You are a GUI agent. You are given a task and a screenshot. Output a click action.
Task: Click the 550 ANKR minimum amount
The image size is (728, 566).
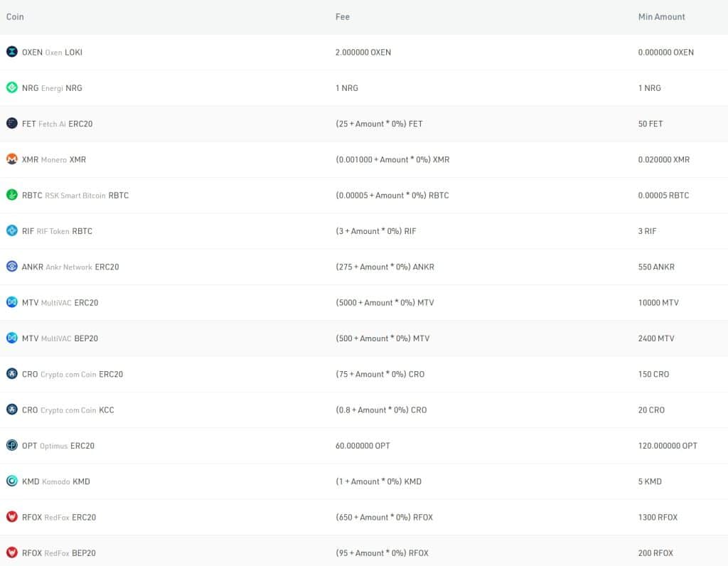(x=656, y=267)
